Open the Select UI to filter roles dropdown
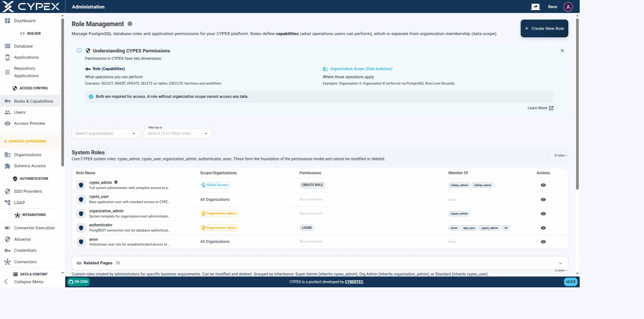 click(x=177, y=133)
